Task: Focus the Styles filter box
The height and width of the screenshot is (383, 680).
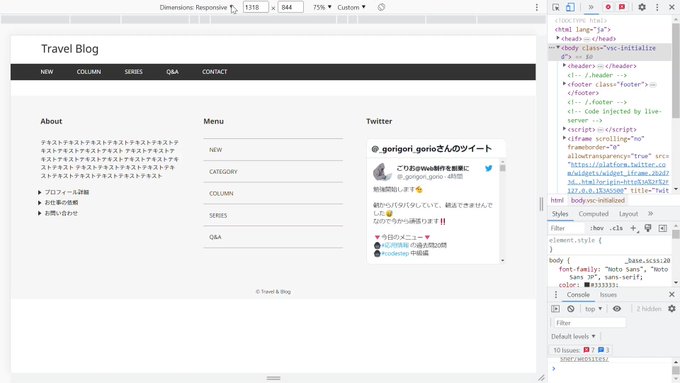Action: pyautogui.click(x=566, y=228)
